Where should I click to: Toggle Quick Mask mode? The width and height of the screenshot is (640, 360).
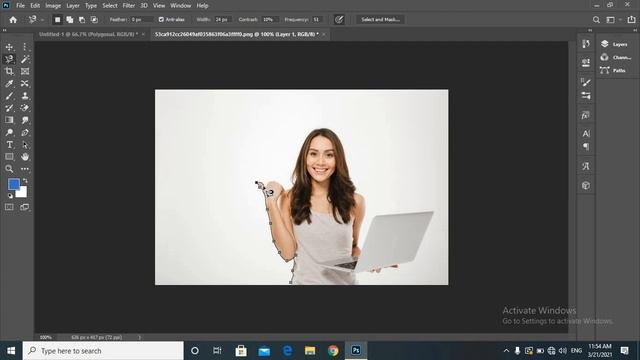[9, 207]
